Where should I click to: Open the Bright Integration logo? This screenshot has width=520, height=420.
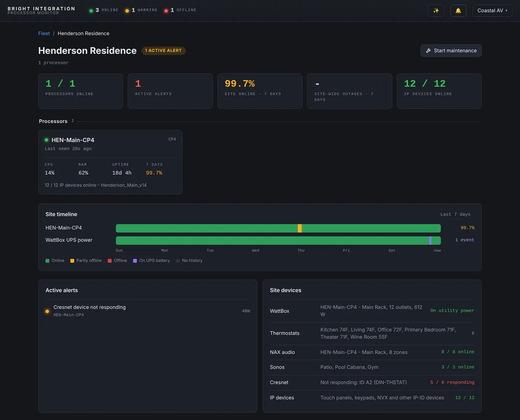tap(41, 10)
